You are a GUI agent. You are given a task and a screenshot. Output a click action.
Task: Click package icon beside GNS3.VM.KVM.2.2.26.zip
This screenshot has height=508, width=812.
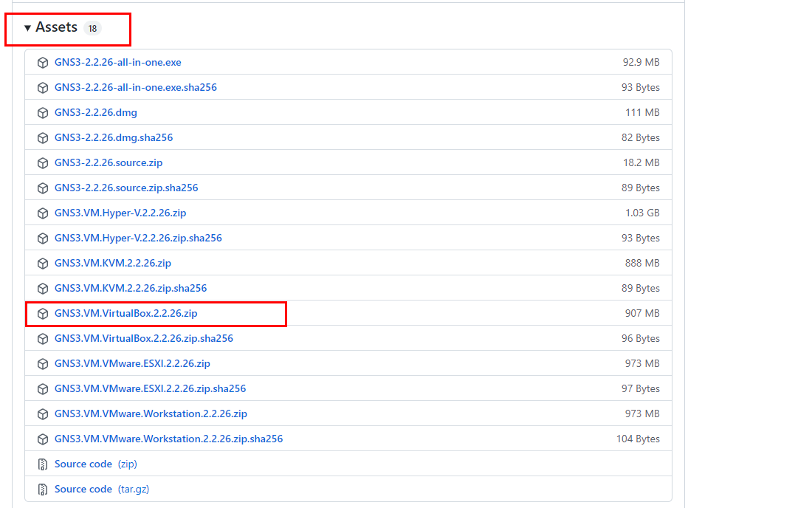[43, 264]
